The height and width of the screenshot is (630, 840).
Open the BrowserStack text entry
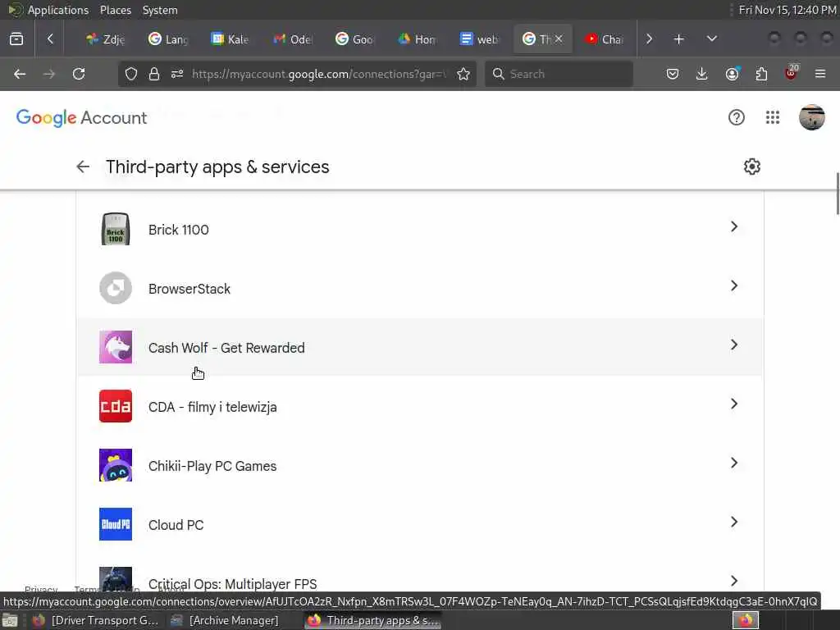189,289
